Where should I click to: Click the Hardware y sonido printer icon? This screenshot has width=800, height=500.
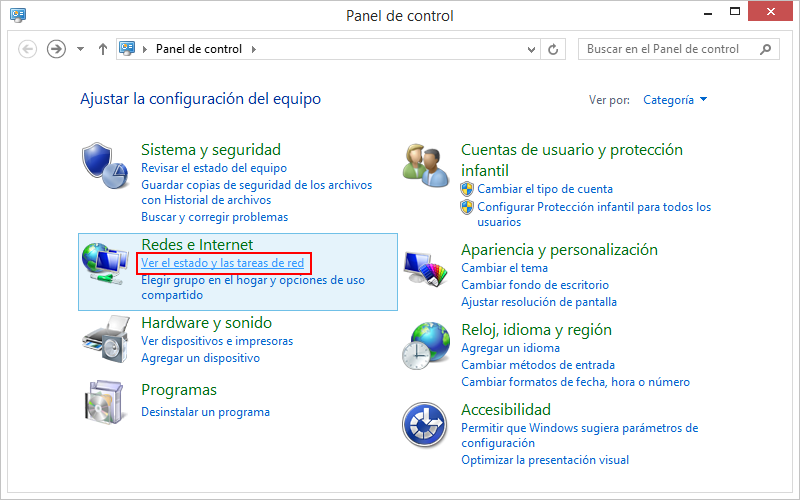(x=105, y=339)
